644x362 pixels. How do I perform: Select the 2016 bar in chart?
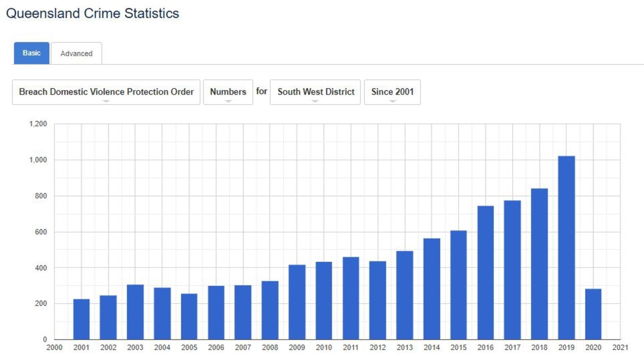(x=486, y=273)
